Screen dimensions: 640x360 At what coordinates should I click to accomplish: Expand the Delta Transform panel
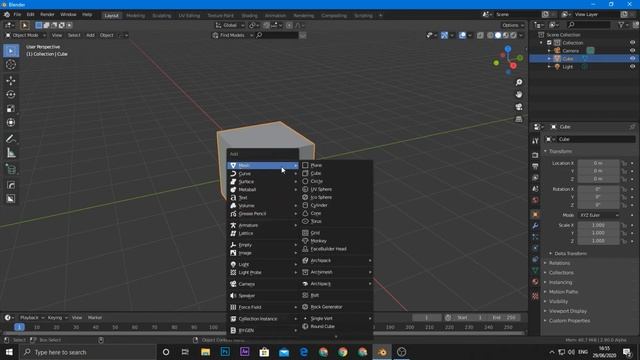pyautogui.click(x=570, y=253)
